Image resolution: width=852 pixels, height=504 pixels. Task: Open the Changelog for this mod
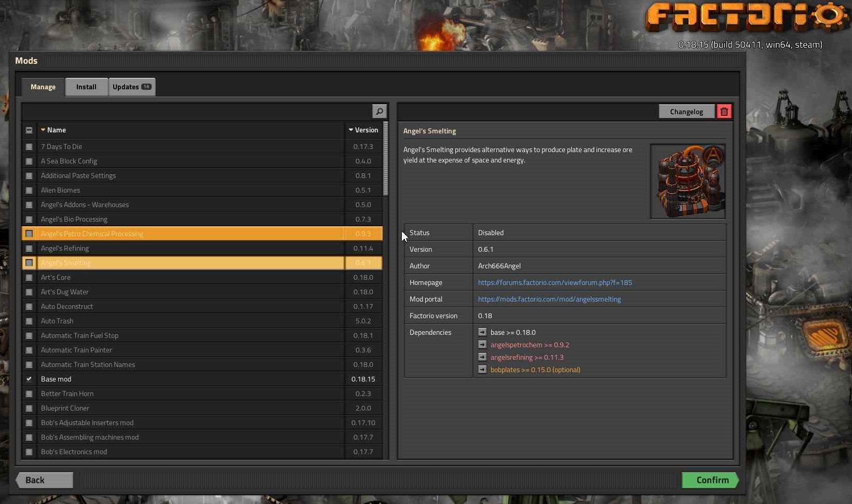click(686, 112)
